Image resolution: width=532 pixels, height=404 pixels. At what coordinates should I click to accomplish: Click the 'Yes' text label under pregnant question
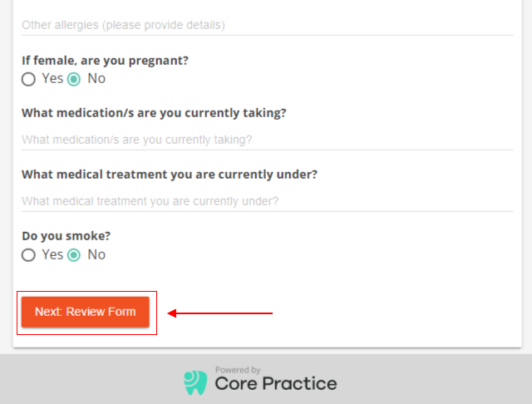click(x=52, y=79)
